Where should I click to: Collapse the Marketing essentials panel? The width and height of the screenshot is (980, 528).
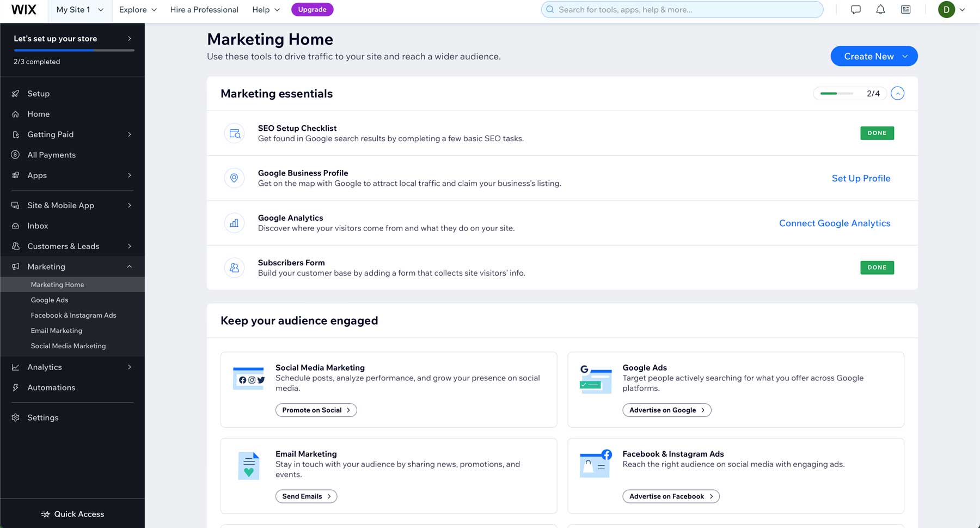pos(897,93)
